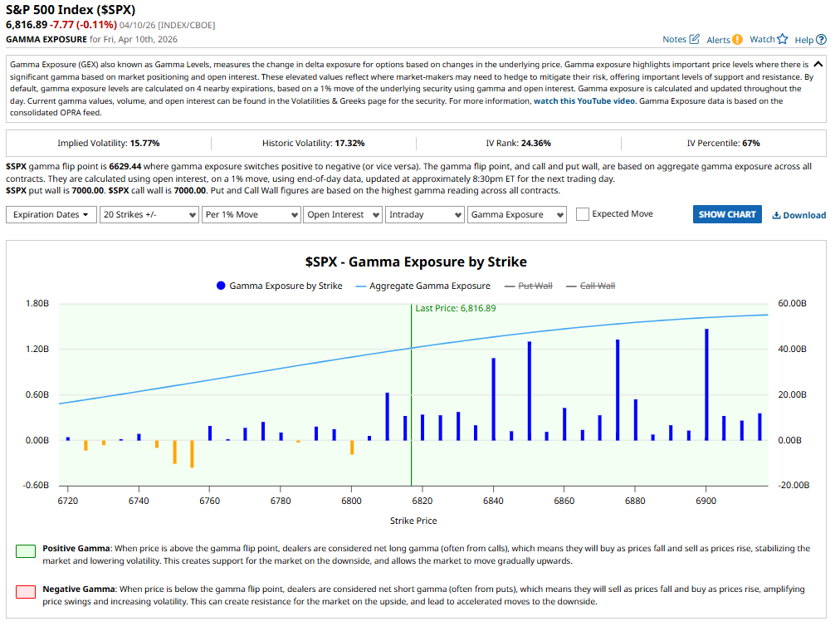Click the Notes edit icon

tap(694, 40)
